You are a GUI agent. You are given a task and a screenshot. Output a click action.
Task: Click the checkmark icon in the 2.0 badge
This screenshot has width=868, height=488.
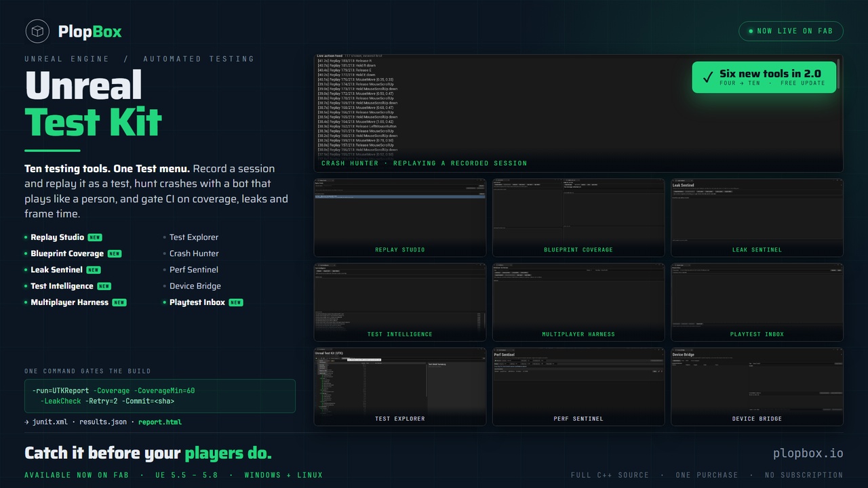708,77
